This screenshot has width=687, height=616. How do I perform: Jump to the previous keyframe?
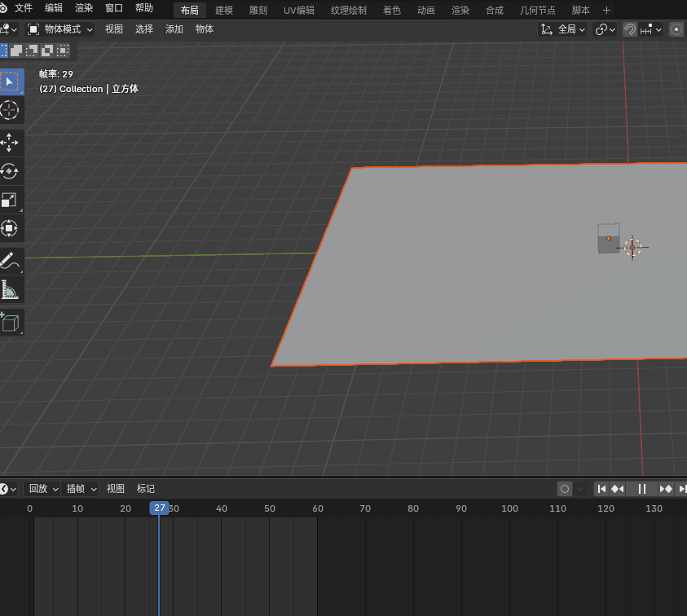coord(618,489)
